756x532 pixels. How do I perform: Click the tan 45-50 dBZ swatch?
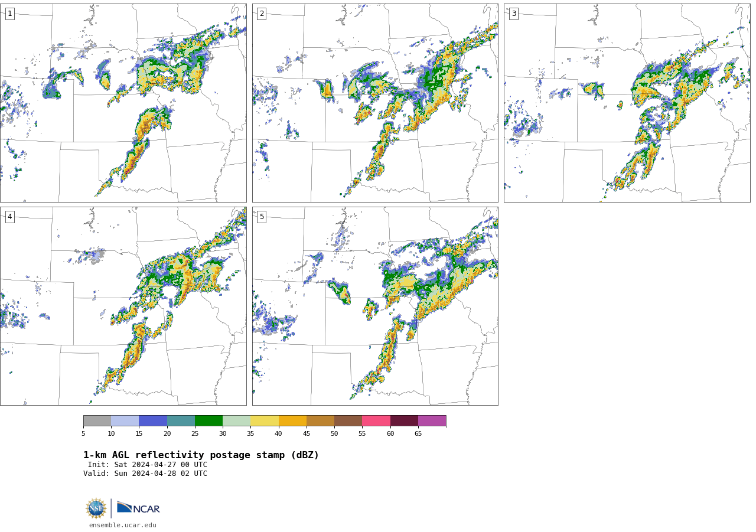pyautogui.click(x=320, y=421)
